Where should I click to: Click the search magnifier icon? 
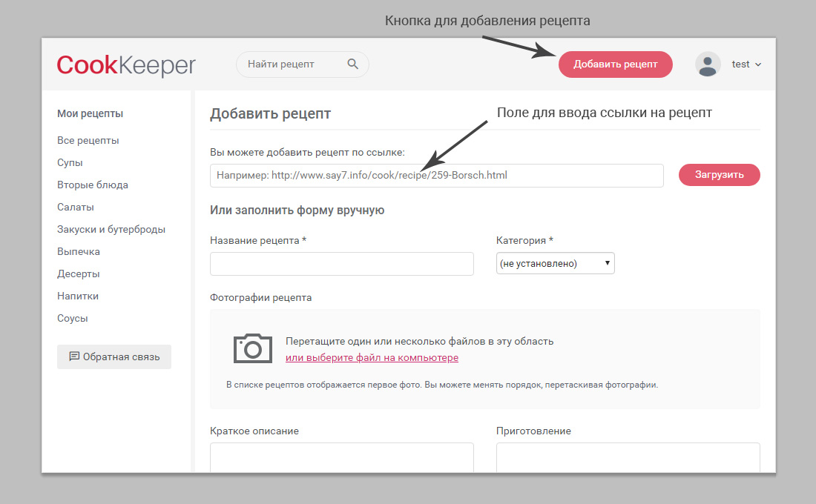coord(353,64)
